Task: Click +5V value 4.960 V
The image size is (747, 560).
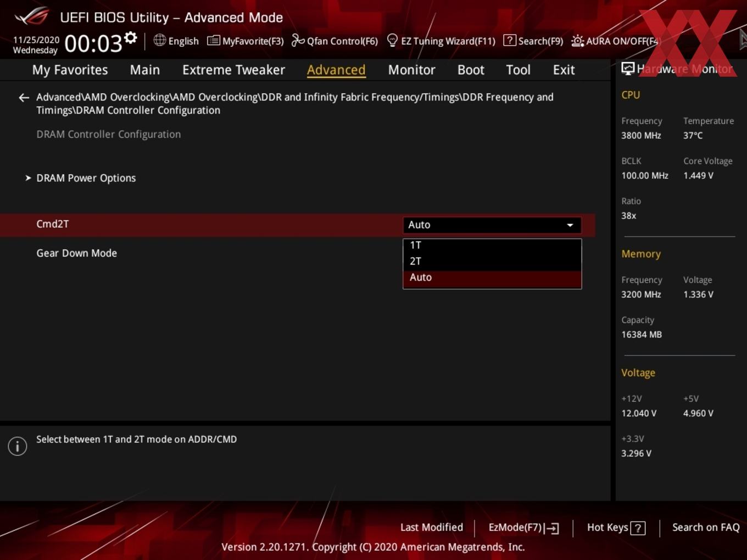Action: [x=698, y=413]
